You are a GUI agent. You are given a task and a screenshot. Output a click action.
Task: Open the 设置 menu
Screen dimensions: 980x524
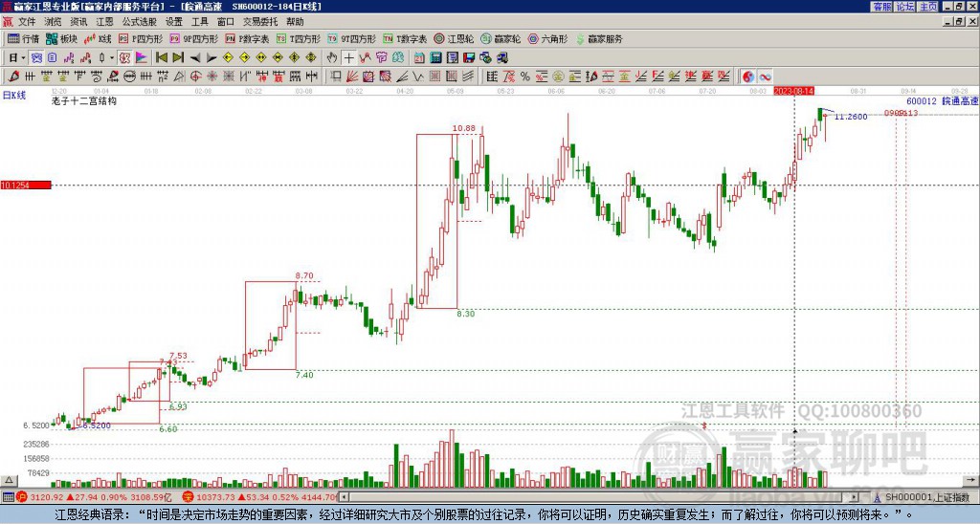(174, 22)
